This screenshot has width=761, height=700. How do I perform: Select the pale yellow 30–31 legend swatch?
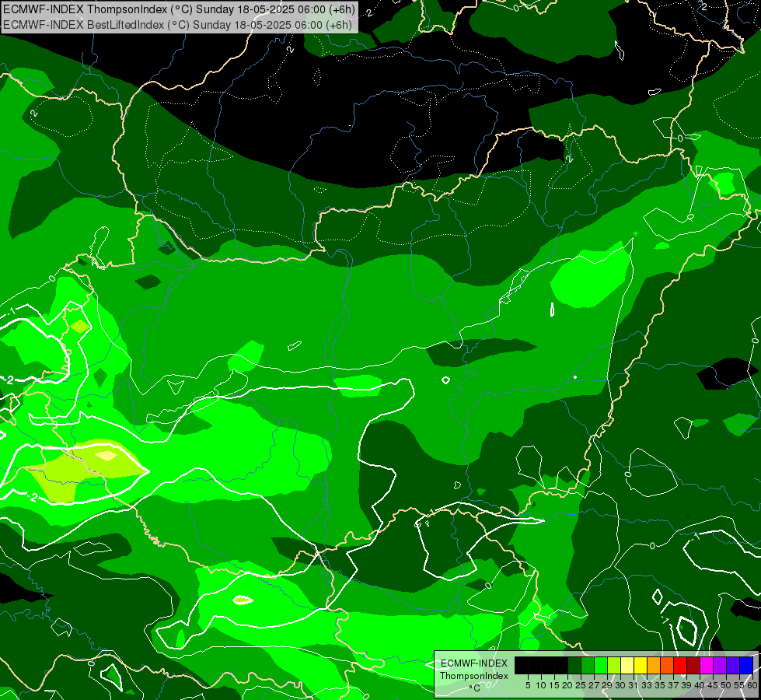click(627, 665)
